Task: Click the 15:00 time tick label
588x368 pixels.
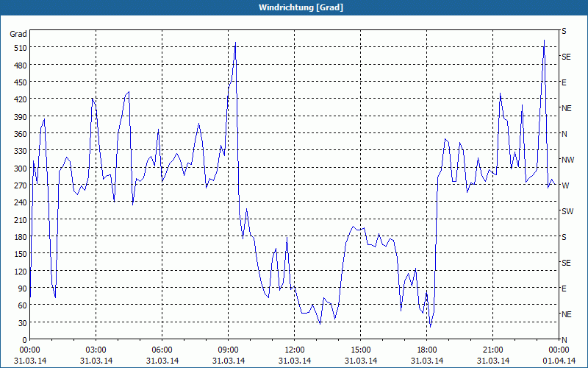Action: (x=361, y=350)
